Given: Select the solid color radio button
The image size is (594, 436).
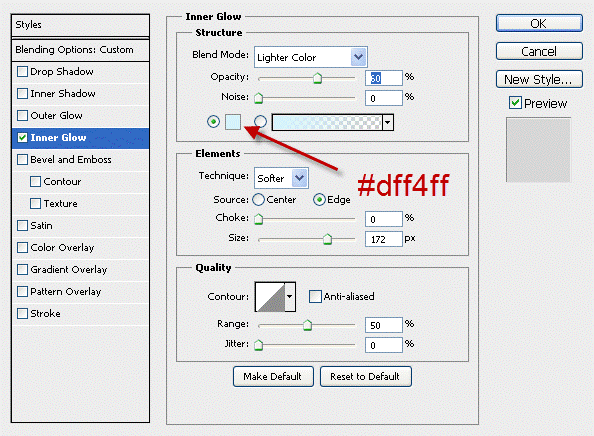Looking at the screenshot, I should (x=213, y=122).
